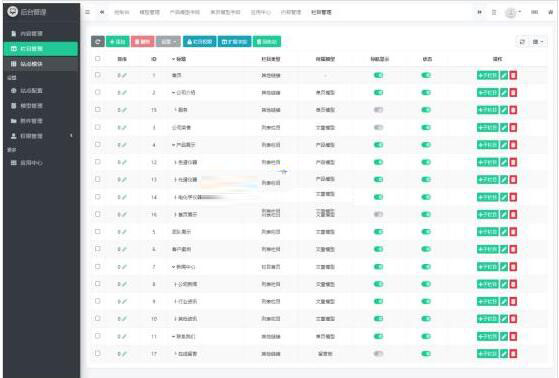Click the pencil edit icon in ID 2 row actions
The image size is (559, 378).
point(504,93)
